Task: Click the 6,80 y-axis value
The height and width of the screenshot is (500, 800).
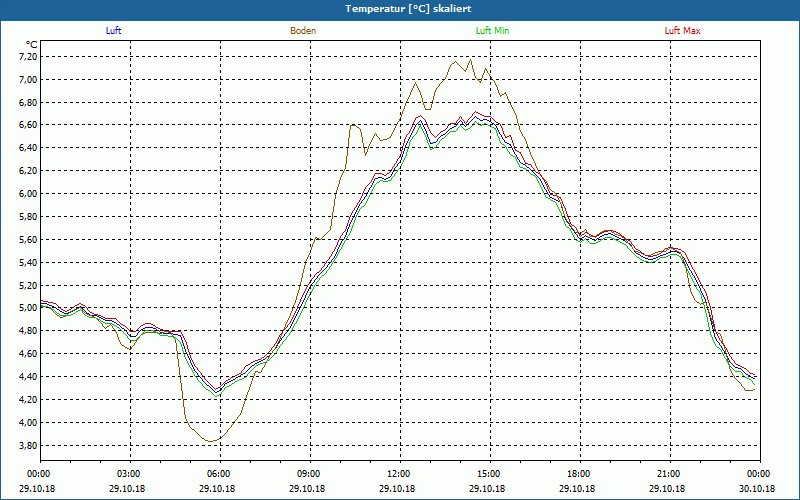Action: pyautogui.click(x=28, y=102)
